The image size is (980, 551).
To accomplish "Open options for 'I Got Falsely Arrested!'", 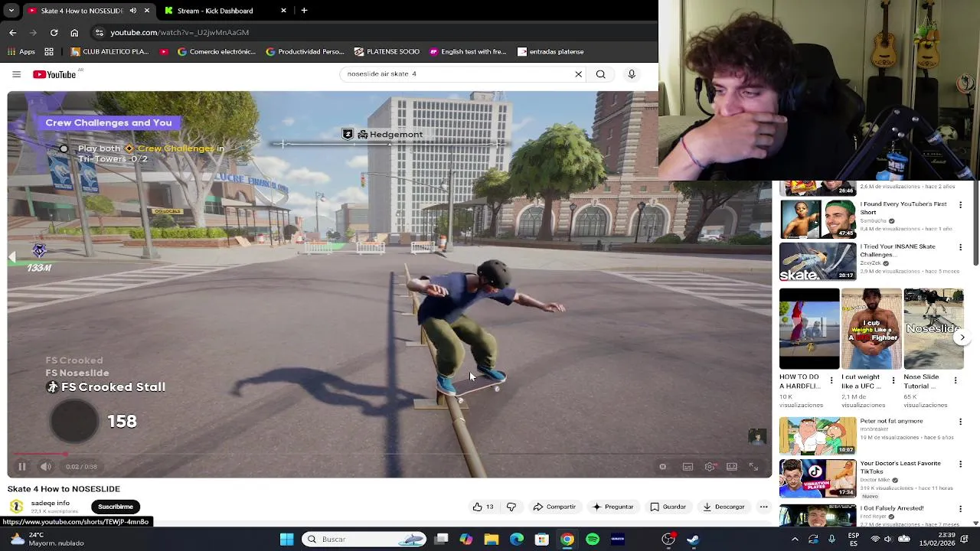I will (x=960, y=509).
